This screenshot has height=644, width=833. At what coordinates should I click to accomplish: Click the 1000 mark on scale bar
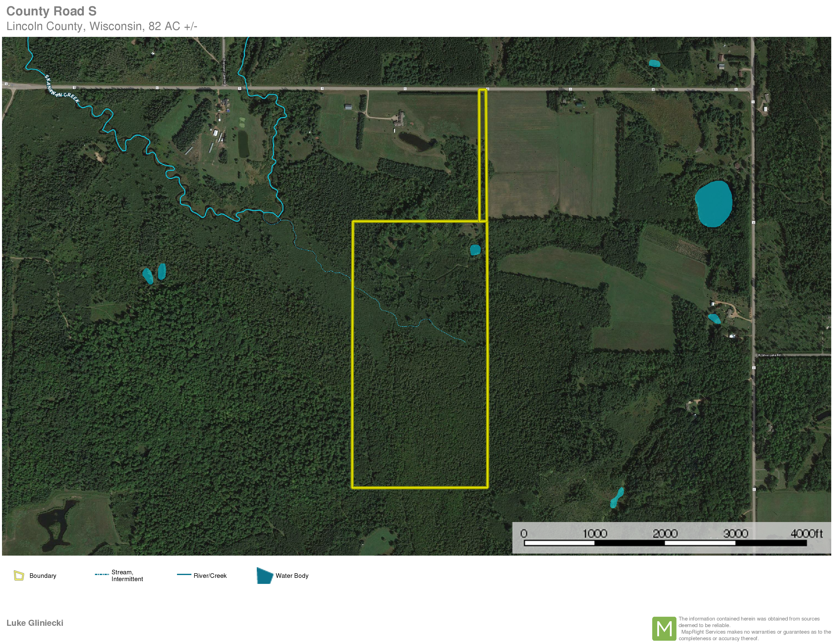click(595, 533)
